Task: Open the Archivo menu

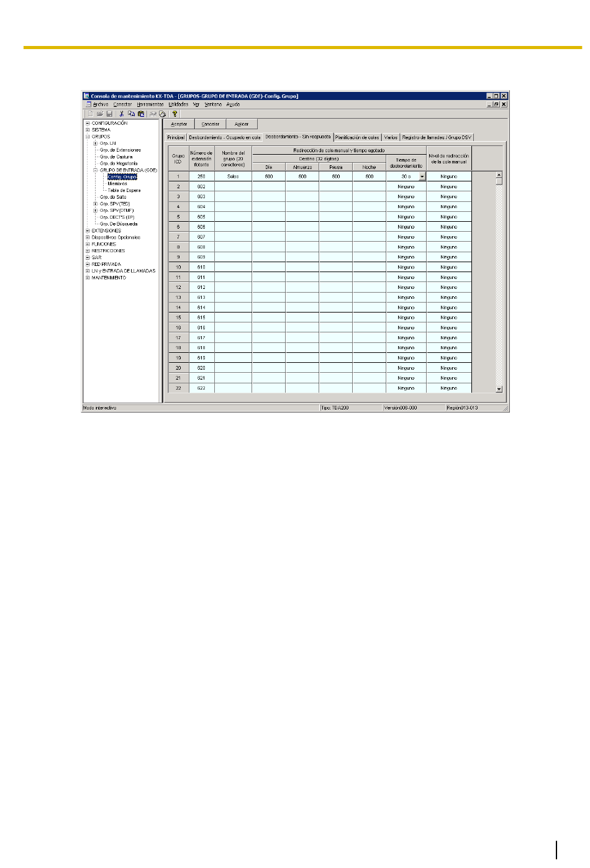Action: click(101, 104)
